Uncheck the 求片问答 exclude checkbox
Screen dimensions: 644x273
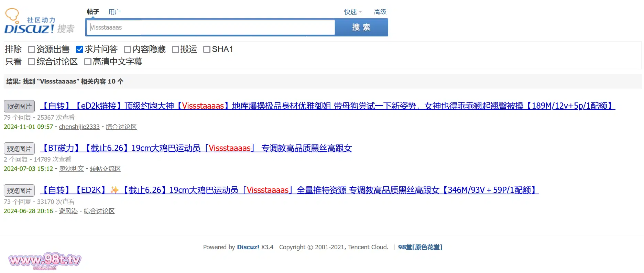tap(79, 50)
